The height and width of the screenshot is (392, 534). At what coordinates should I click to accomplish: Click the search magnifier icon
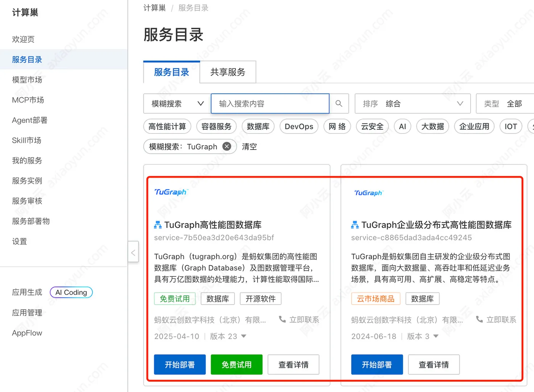coord(339,104)
